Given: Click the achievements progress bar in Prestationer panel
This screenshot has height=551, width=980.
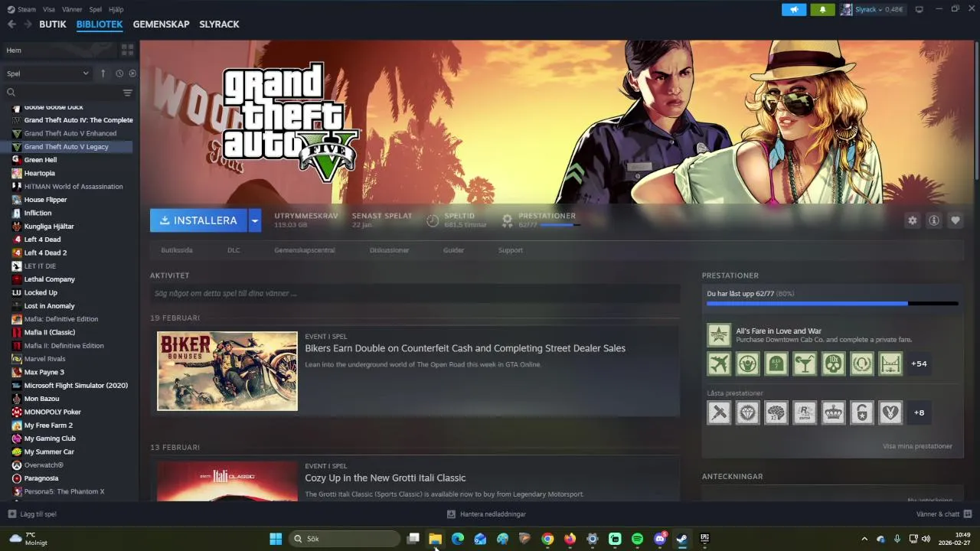Looking at the screenshot, I should pos(832,304).
